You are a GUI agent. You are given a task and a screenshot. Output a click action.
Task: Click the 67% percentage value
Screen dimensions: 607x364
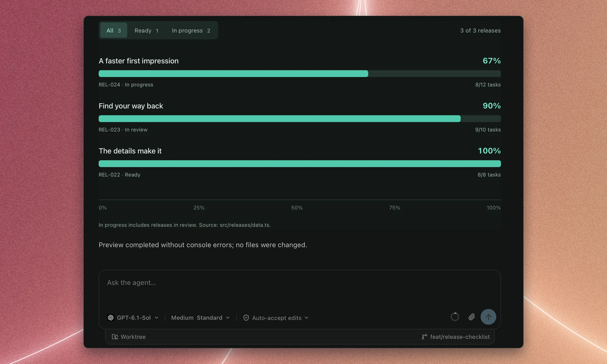[492, 61]
